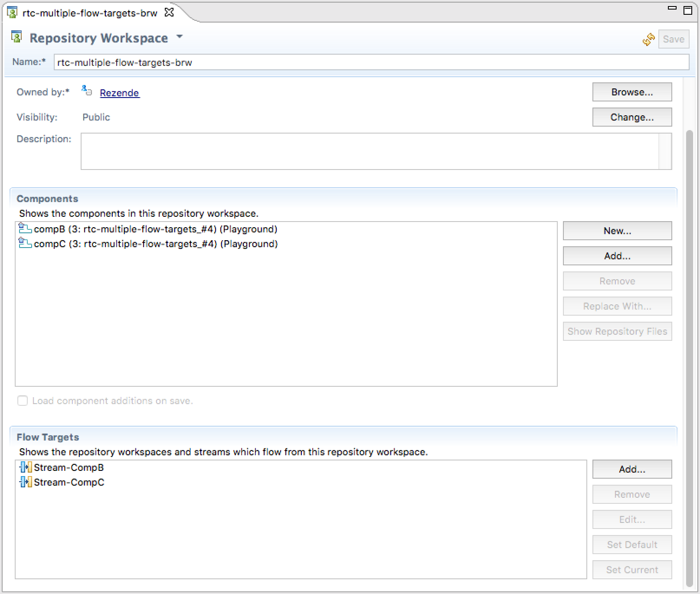Viewport: 700px width, 594px height.
Task: Click the workspace icon on the editor tab
Action: (12, 13)
